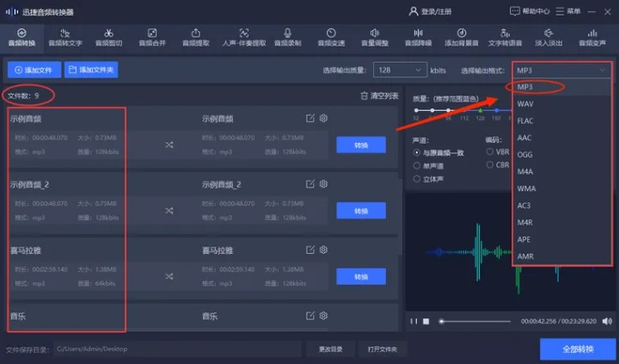Open the 菜单 hamburger menu
The width and height of the screenshot is (619, 364).
click(x=568, y=12)
